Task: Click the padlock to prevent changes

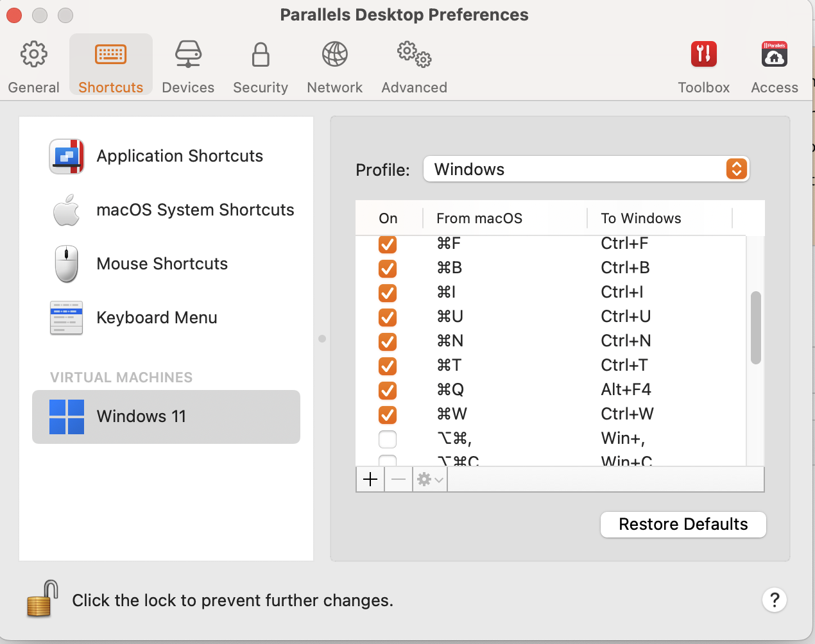Action: point(42,599)
